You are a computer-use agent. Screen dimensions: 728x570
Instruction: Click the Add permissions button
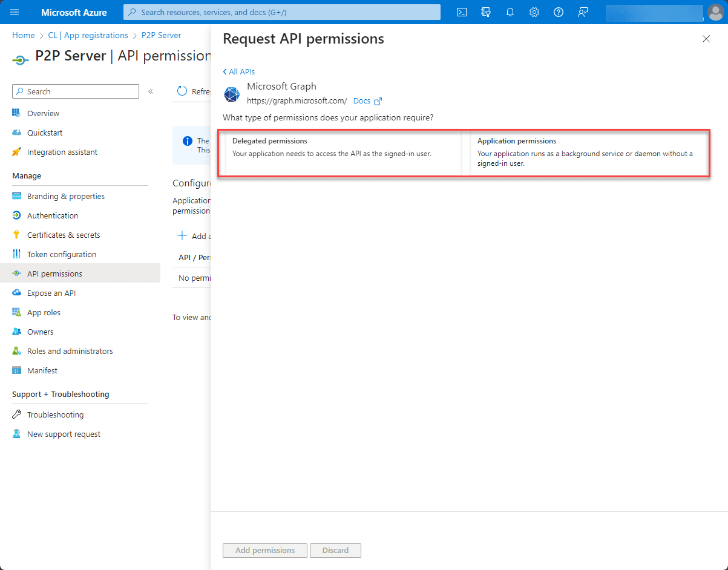(x=265, y=551)
